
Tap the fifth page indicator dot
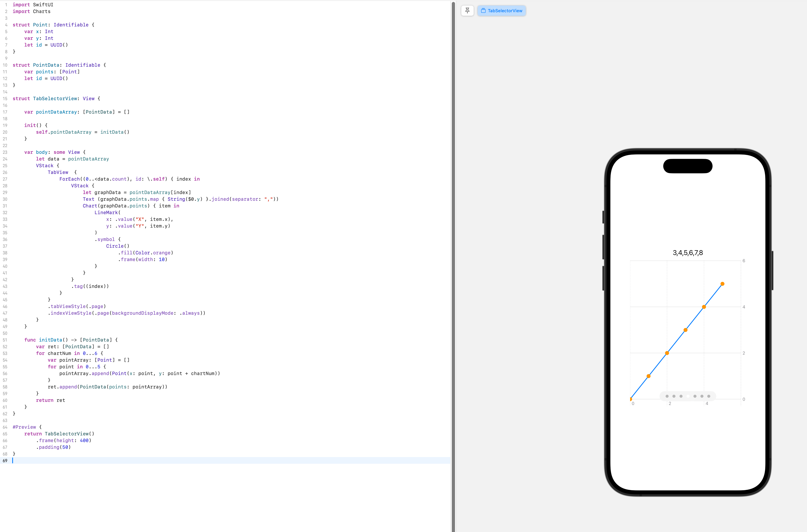(695, 396)
